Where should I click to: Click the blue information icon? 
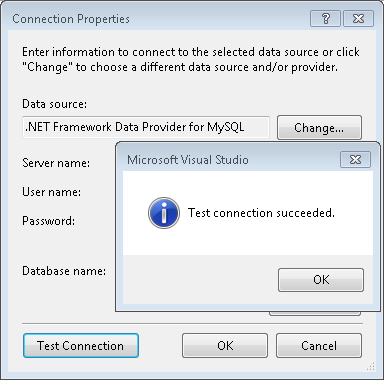[x=164, y=213]
